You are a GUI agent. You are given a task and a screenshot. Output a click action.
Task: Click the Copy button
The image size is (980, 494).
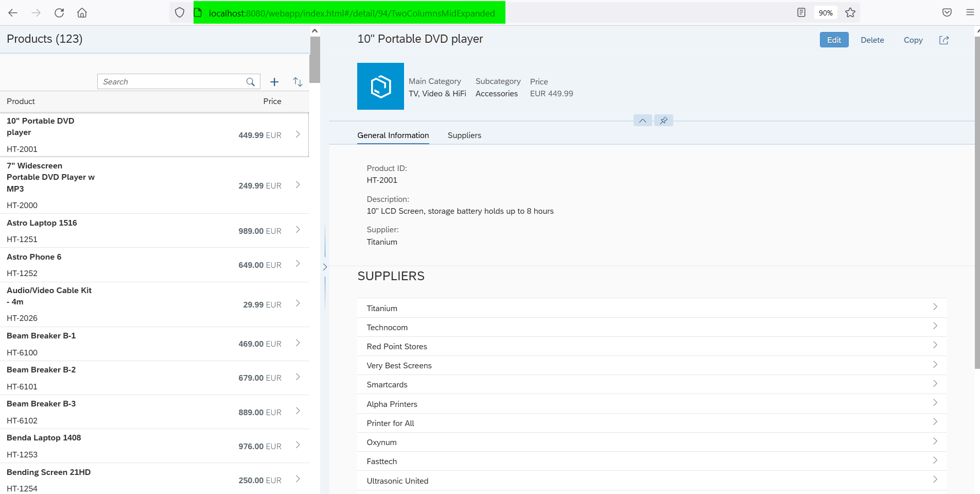[913, 40]
